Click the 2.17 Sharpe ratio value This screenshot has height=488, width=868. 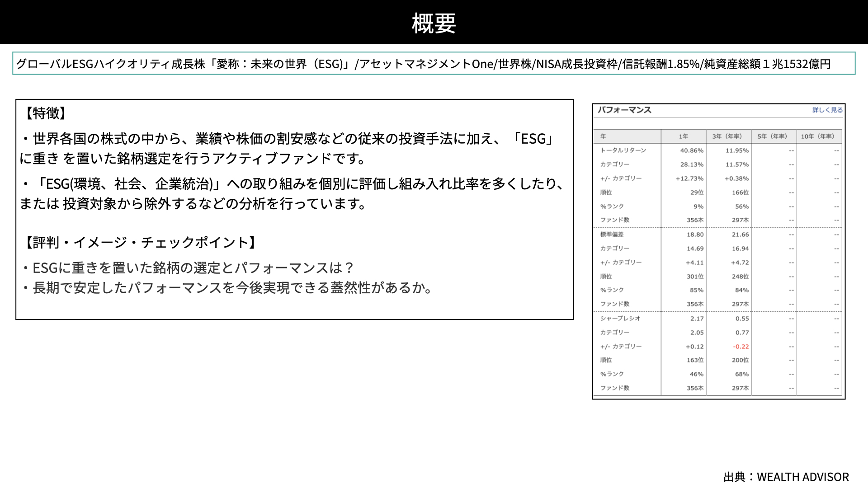(x=697, y=319)
